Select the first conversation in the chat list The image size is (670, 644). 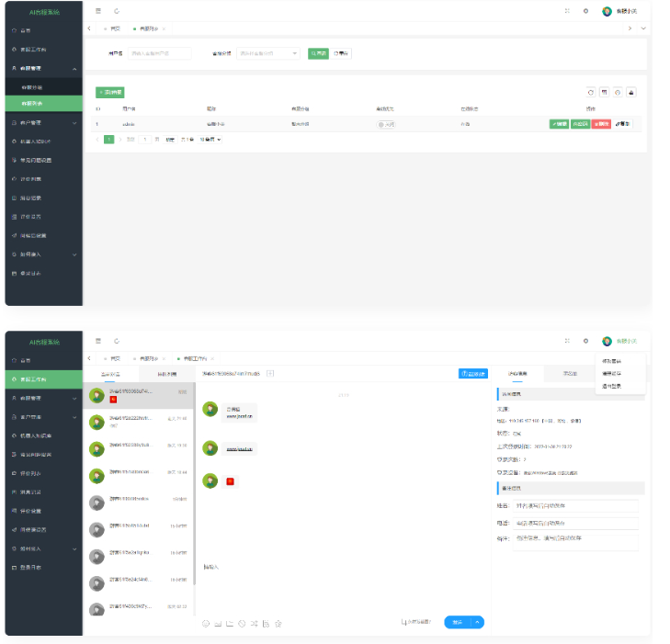(138, 396)
